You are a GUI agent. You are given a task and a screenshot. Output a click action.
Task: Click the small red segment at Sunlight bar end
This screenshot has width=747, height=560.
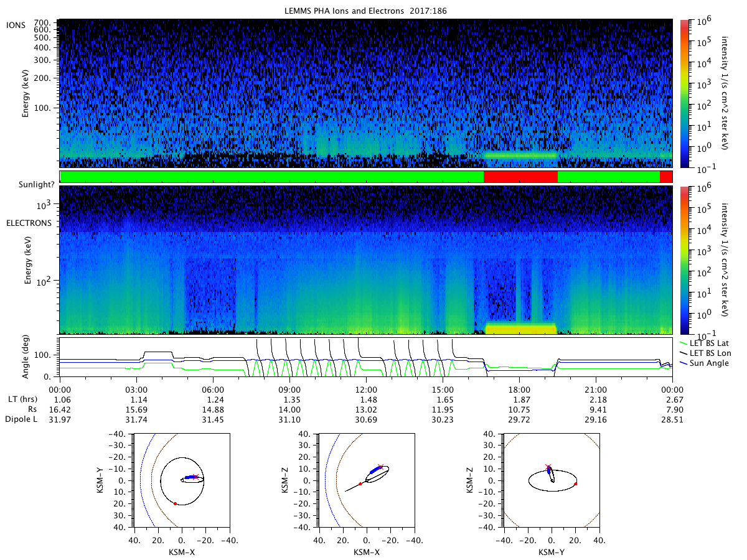click(665, 177)
